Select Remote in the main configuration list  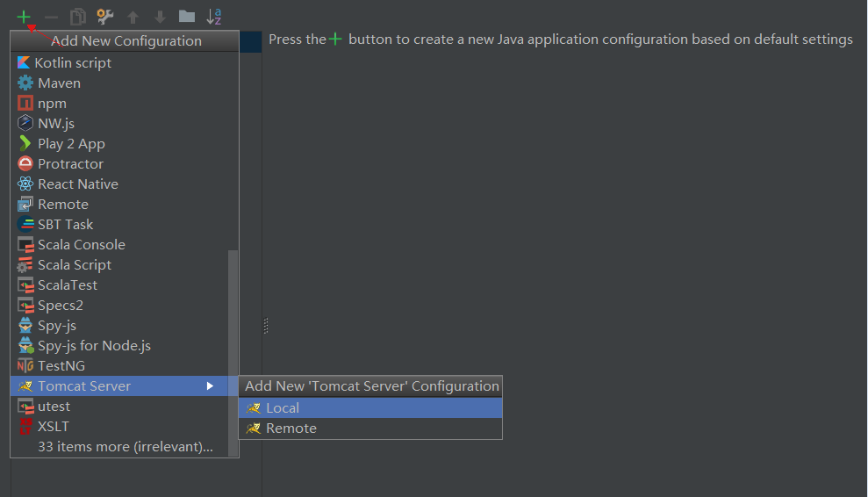pos(119,204)
